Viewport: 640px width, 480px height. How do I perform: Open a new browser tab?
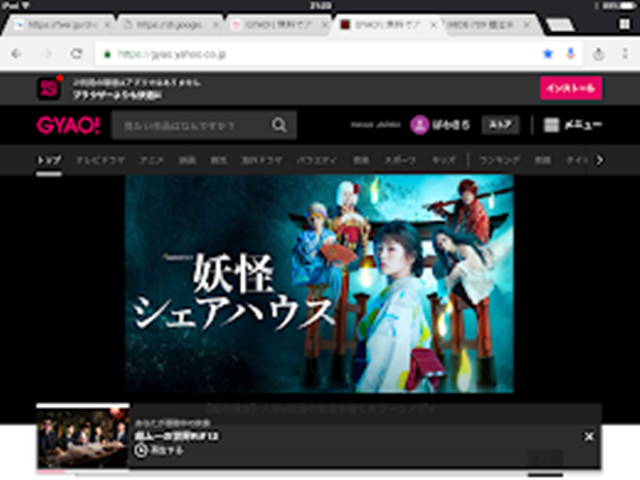coord(560,25)
